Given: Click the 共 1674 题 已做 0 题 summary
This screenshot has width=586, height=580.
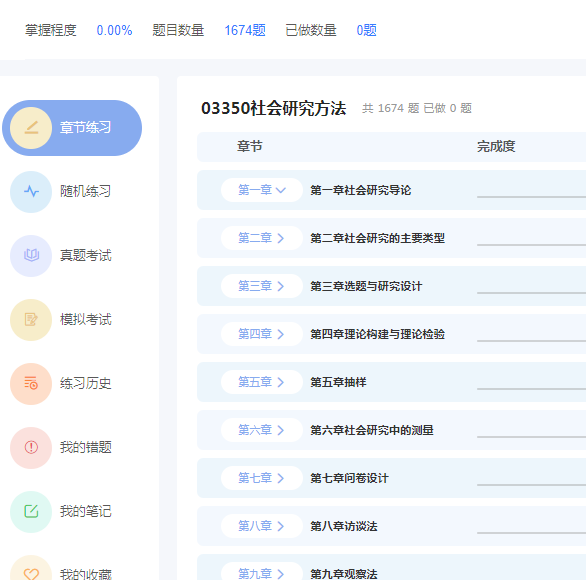Looking at the screenshot, I should coord(417,108).
